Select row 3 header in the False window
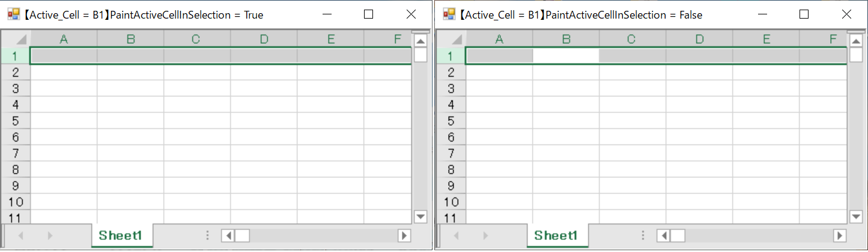Image resolution: width=868 pixels, height=252 pixels. tap(451, 88)
